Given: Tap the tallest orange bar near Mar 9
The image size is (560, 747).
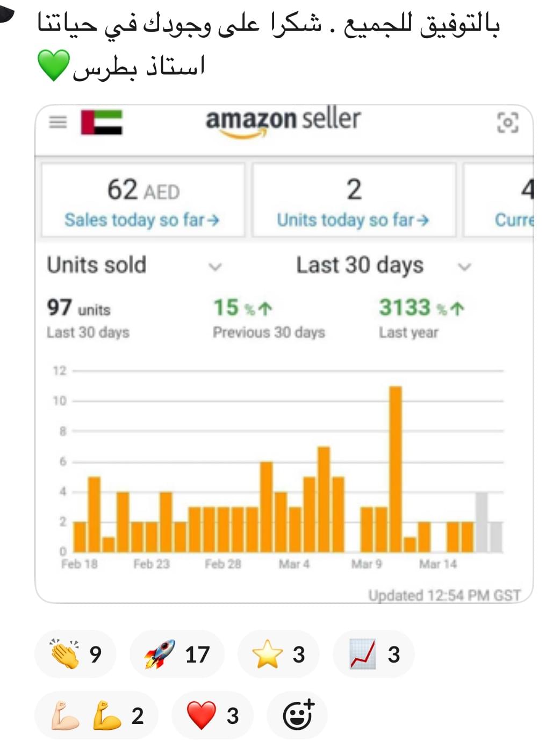Looking at the screenshot, I should pyautogui.click(x=396, y=469).
